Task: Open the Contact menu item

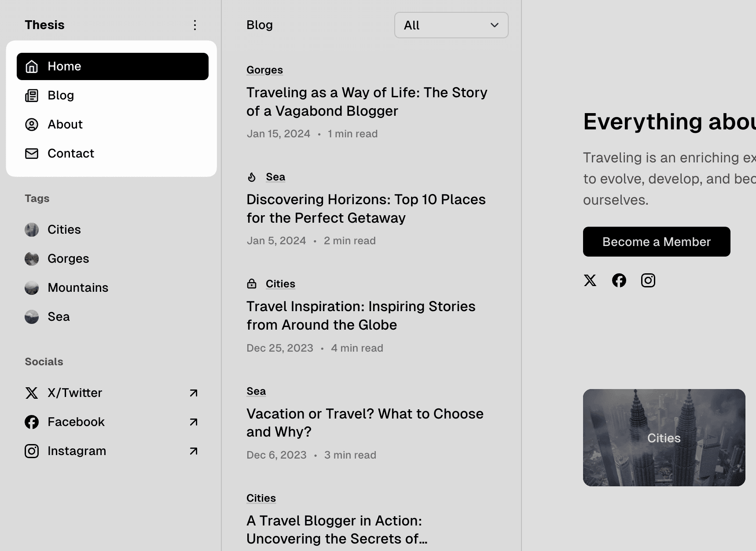Action: pos(113,154)
